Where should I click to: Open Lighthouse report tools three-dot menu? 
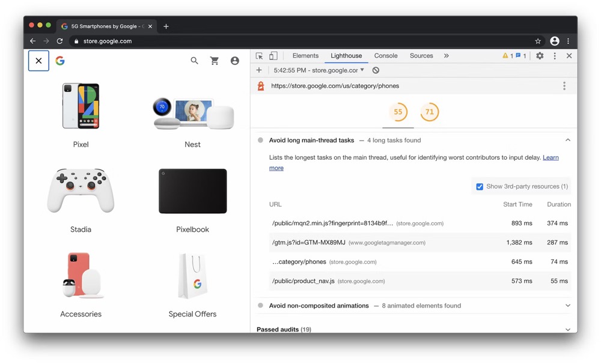point(564,86)
